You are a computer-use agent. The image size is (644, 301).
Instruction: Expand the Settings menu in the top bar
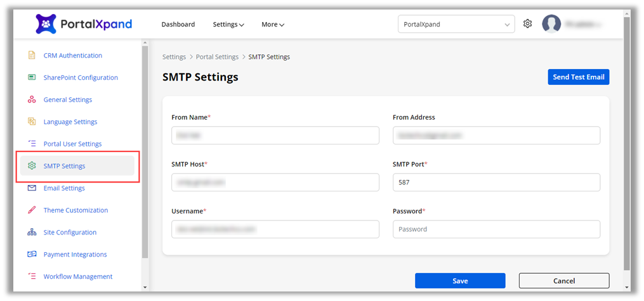coord(228,25)
